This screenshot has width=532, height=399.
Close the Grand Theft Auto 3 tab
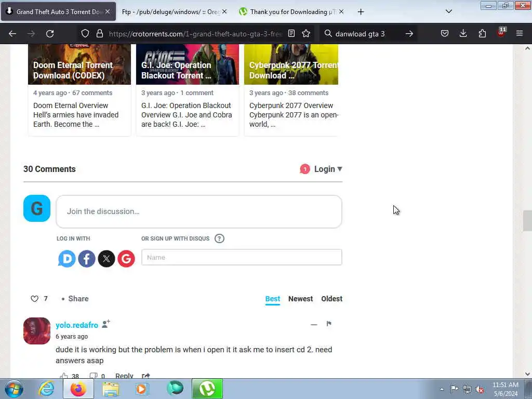[x=108, y=11]
